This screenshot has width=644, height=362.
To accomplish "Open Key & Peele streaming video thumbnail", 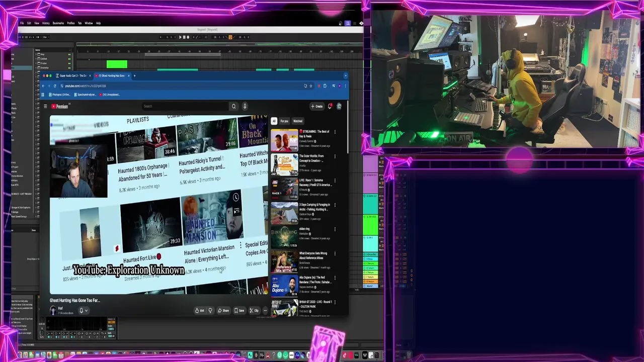I will click(x=284, y=140).
